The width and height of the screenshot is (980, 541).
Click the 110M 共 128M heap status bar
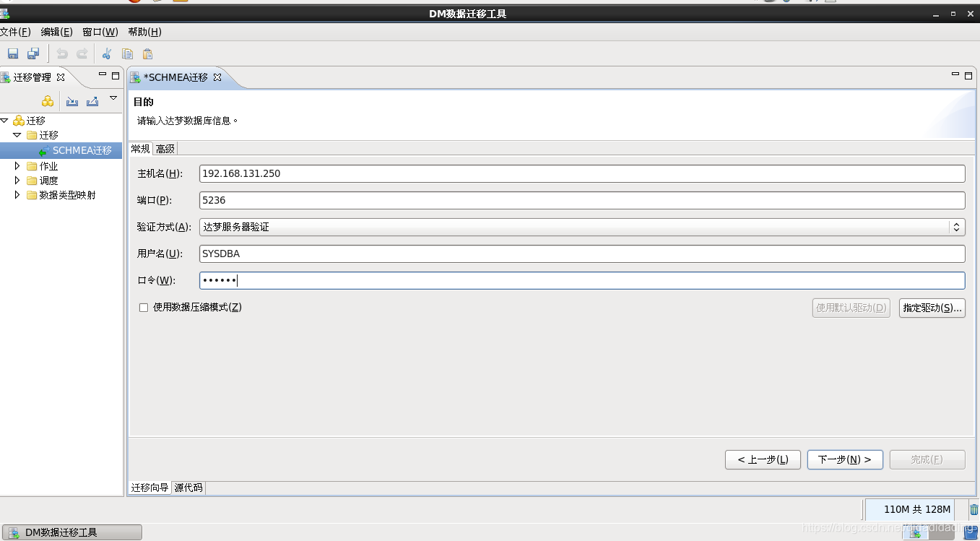pyautogui.click(x=916, y=509)
